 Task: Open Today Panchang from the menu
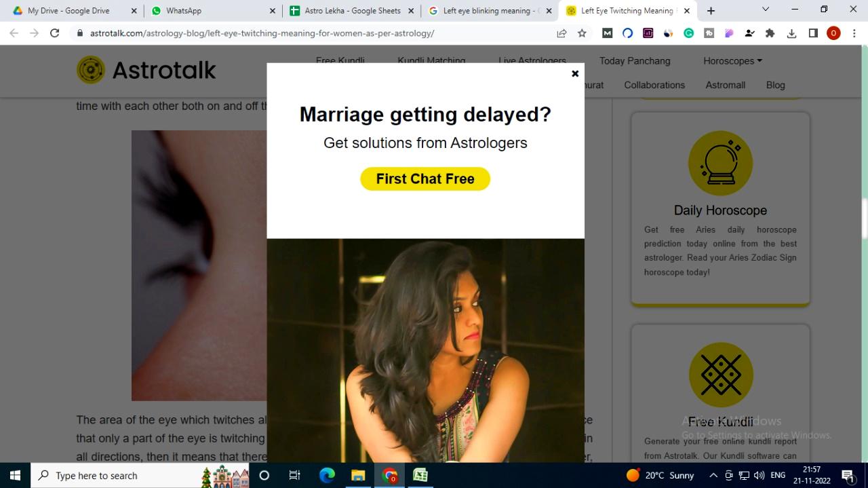(x=635, y=60)
